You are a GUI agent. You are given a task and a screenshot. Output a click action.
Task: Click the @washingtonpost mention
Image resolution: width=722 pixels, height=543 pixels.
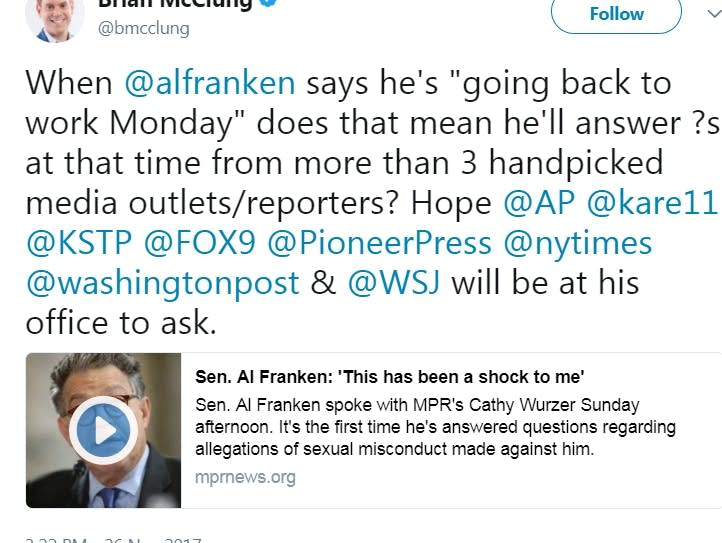[x=162, y=283]
